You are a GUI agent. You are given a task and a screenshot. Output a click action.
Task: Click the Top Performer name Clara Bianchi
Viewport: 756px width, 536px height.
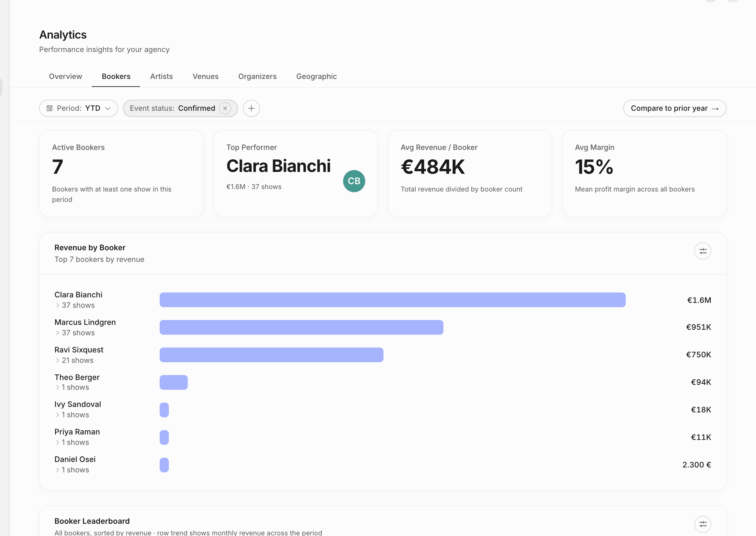pyautogui.click(x=278, y=166)
